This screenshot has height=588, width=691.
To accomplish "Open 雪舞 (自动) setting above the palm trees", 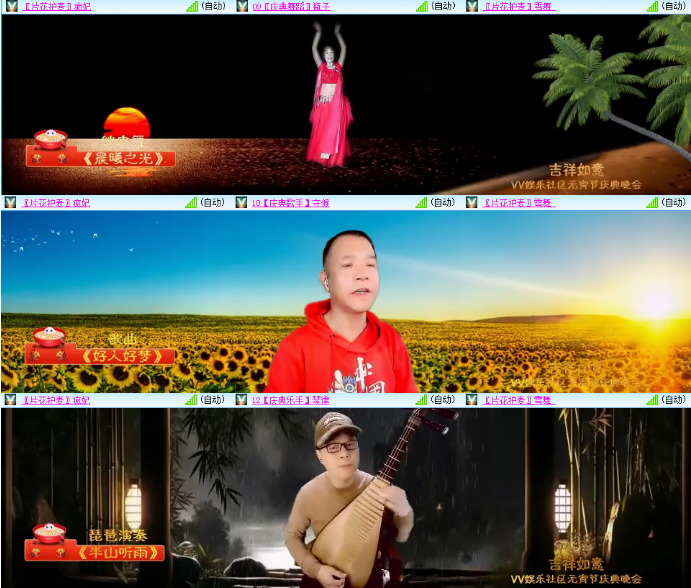I will point(673,6).
